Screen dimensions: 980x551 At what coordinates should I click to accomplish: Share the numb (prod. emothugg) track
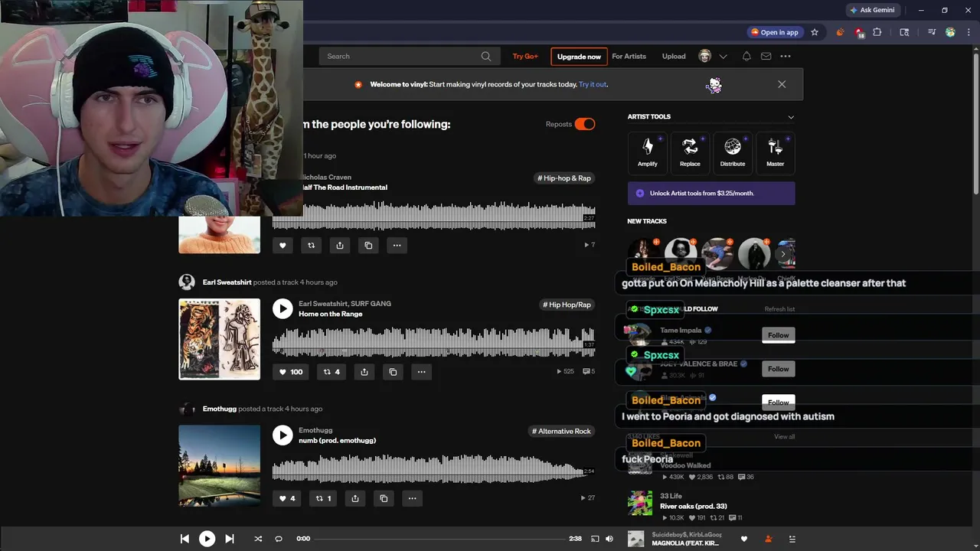[355, 498]
